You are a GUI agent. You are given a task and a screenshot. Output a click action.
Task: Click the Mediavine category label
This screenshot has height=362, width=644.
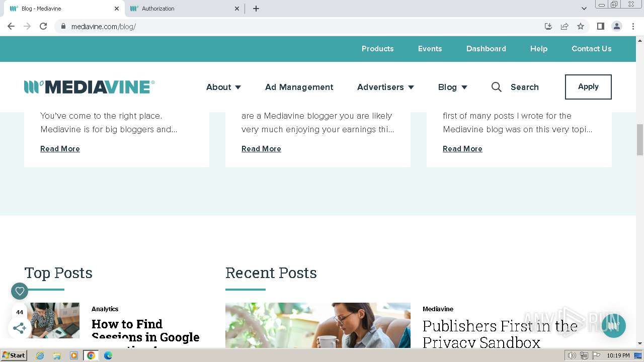438,309
